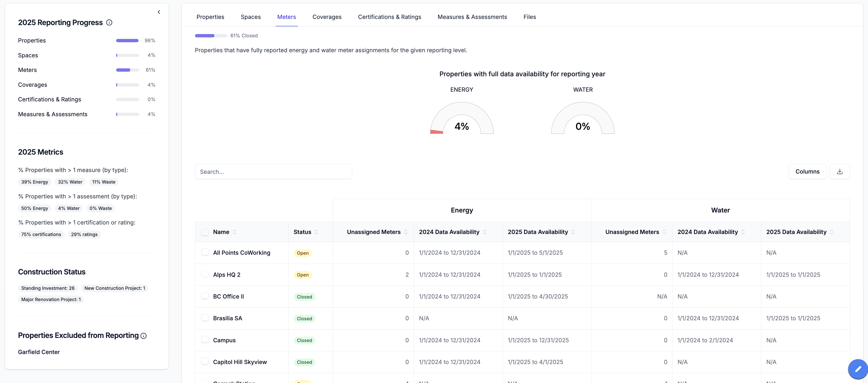Image resolution: width=868 pixels, height=383 pixels.
Task: Click Garfield Center excluded property
Action: 39,352
